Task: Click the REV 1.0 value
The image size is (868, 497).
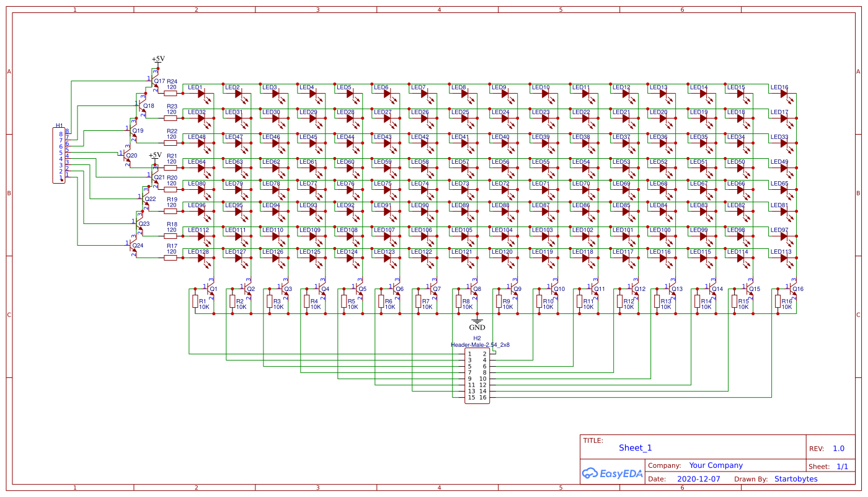Action: pos(838,448)
